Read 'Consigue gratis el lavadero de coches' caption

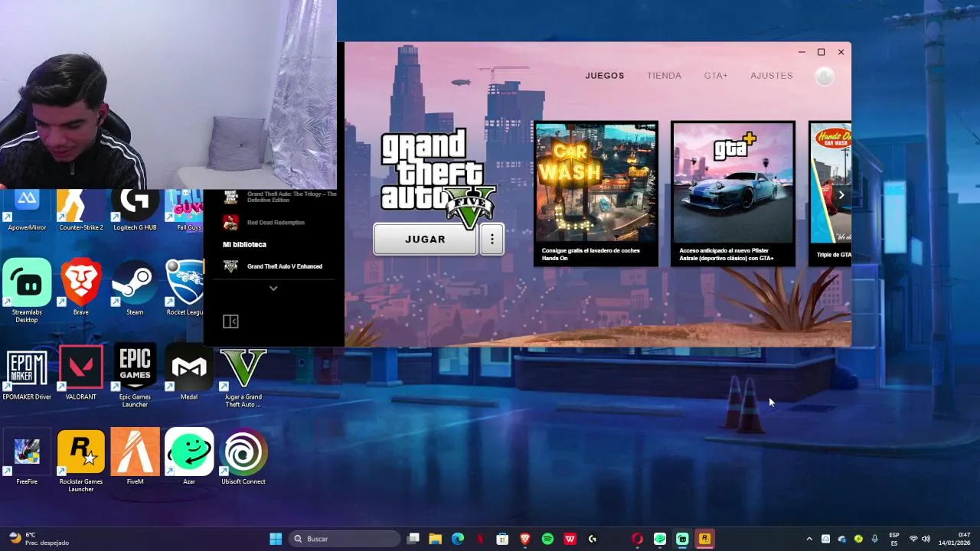tap(590, 254)
